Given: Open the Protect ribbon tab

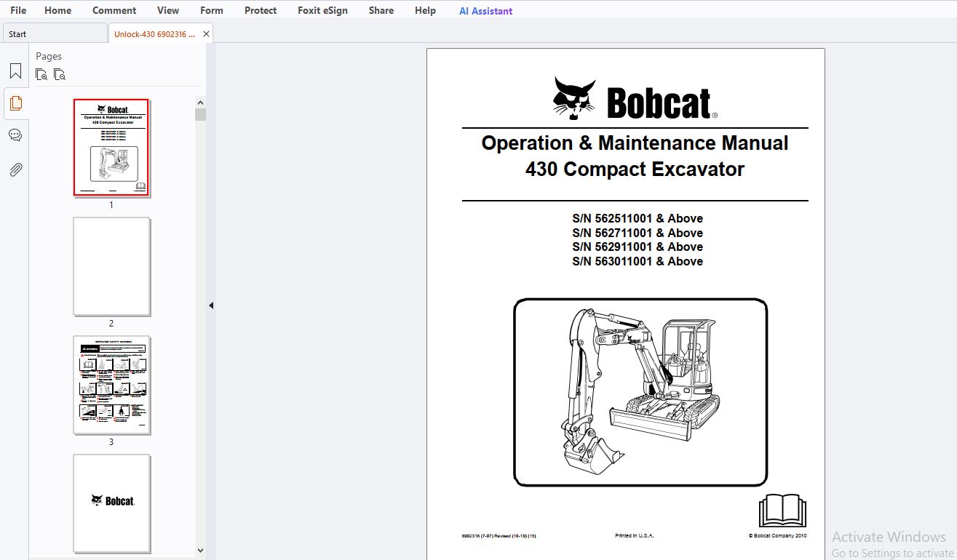Looking at the screenshot, I should point(261,10).
